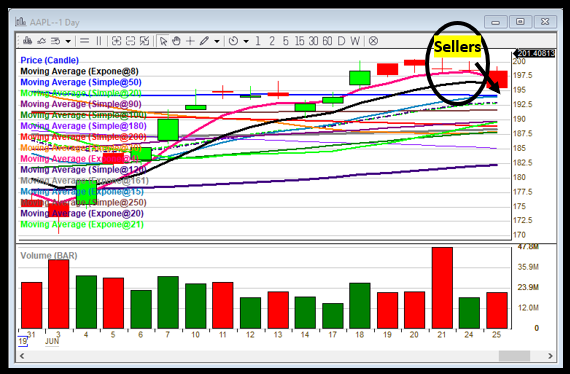Set the 15 minute interval

(x=300, y=41)
